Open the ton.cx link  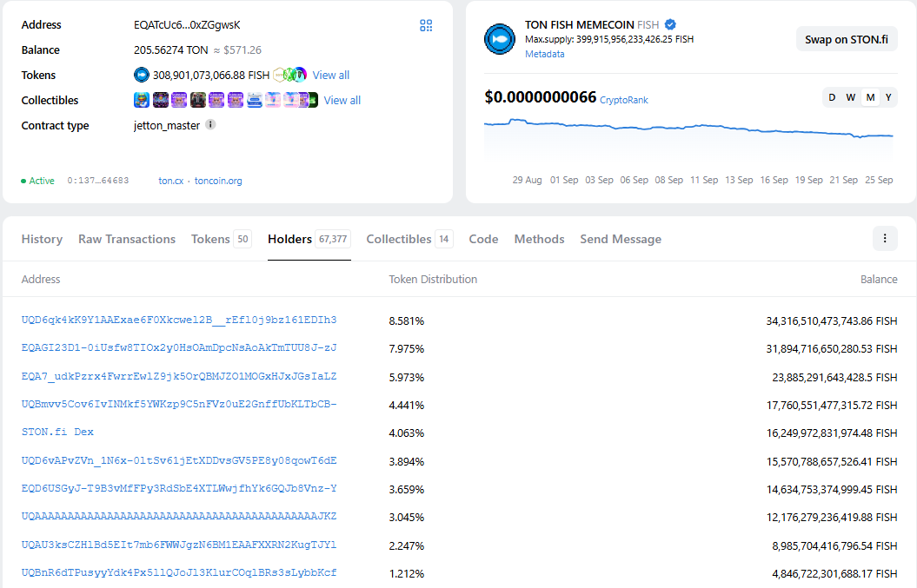point(170,181)
